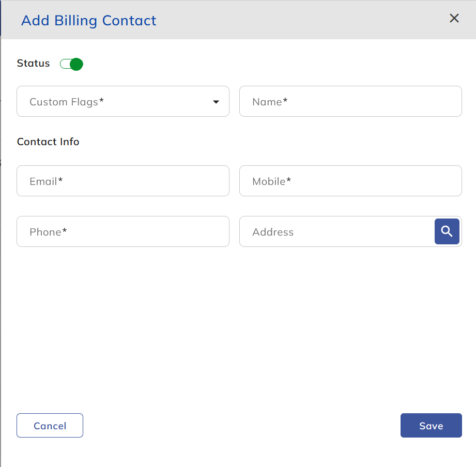The width and height of the screenshot is (476, 467).
Task: Click the green Status toggle knob
Action: tap(76, 64)
